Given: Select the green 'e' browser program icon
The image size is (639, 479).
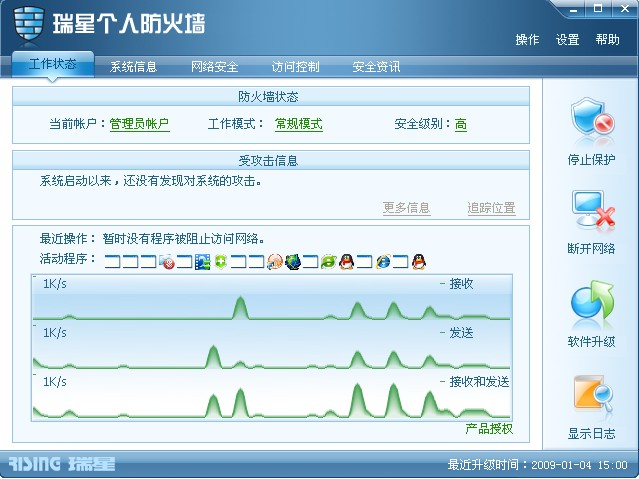Looking at the screenshot, I should [328, 262].
